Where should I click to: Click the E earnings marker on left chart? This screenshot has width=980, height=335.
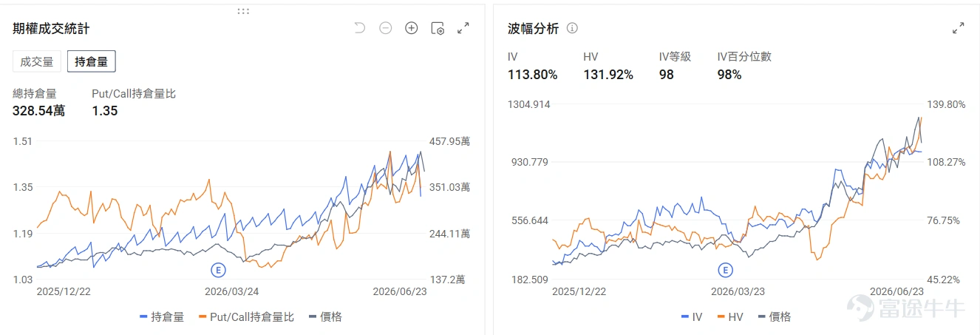(x=218, y=269)
